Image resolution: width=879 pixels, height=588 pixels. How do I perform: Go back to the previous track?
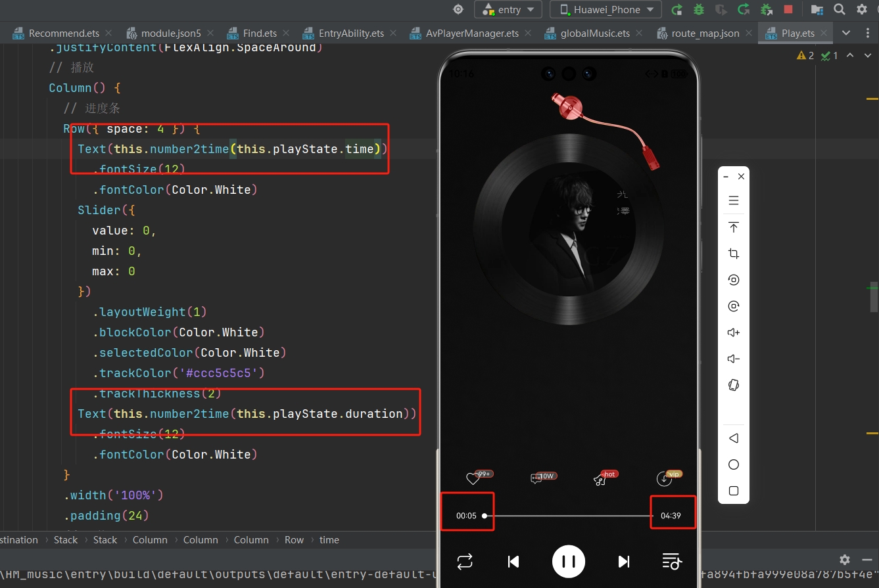coord(513,561)
